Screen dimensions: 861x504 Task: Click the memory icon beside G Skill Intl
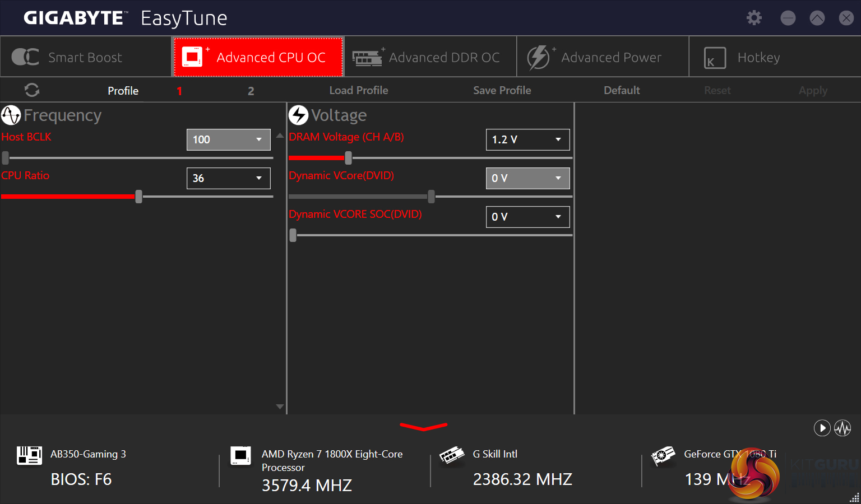tap(452, 455)
